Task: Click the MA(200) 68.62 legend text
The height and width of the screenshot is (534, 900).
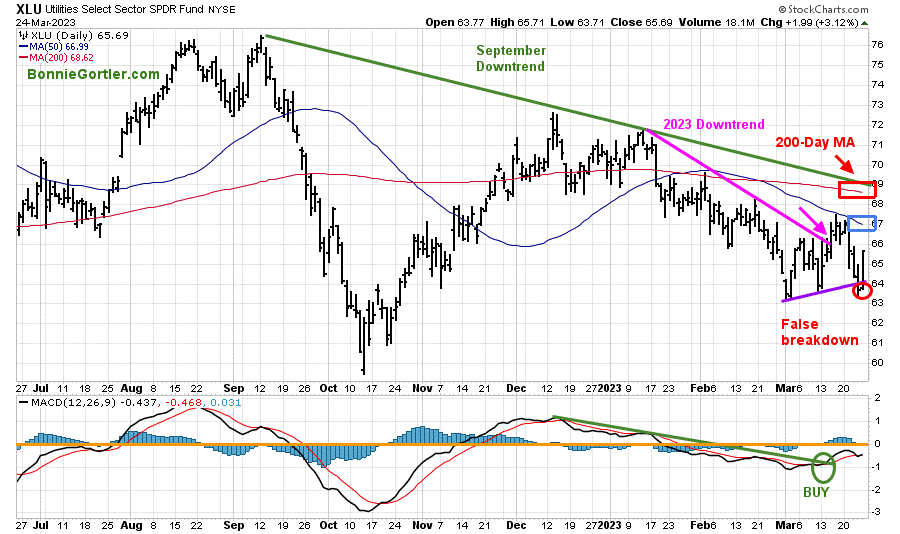Action: click(61, 57)
